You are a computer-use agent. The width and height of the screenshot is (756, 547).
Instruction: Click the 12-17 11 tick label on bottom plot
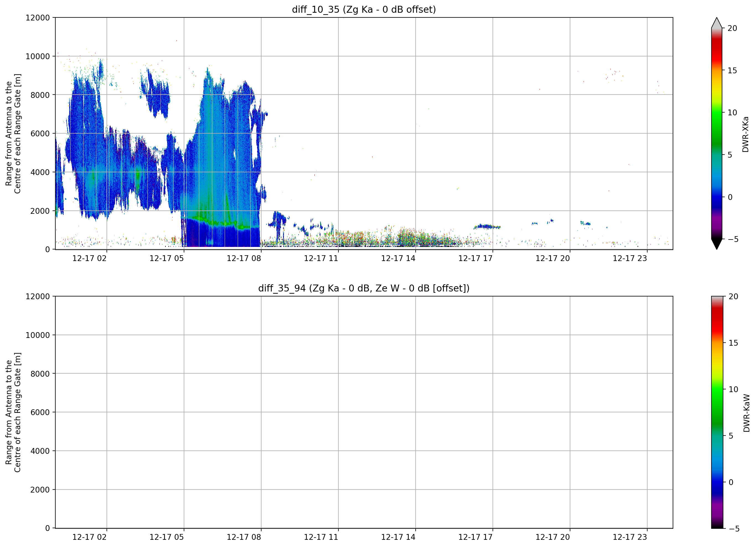(x=321, y=537)
